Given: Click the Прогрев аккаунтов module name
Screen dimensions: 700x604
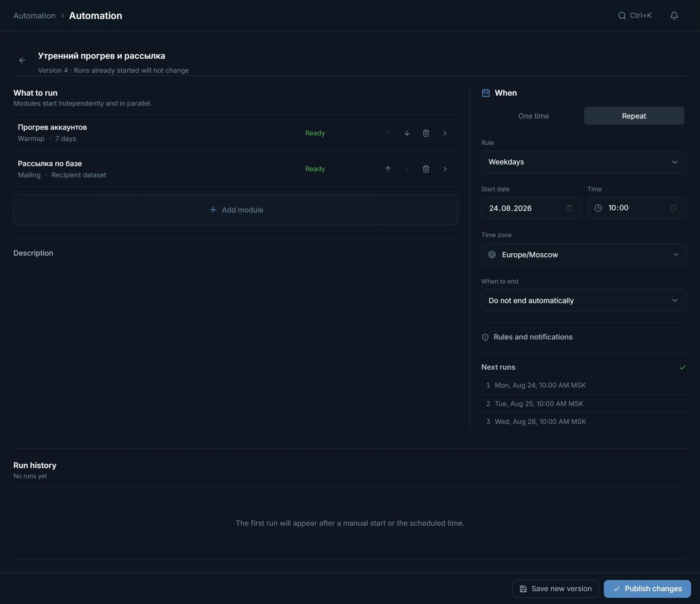Looking at the screenshot, I should click(52, 128).
